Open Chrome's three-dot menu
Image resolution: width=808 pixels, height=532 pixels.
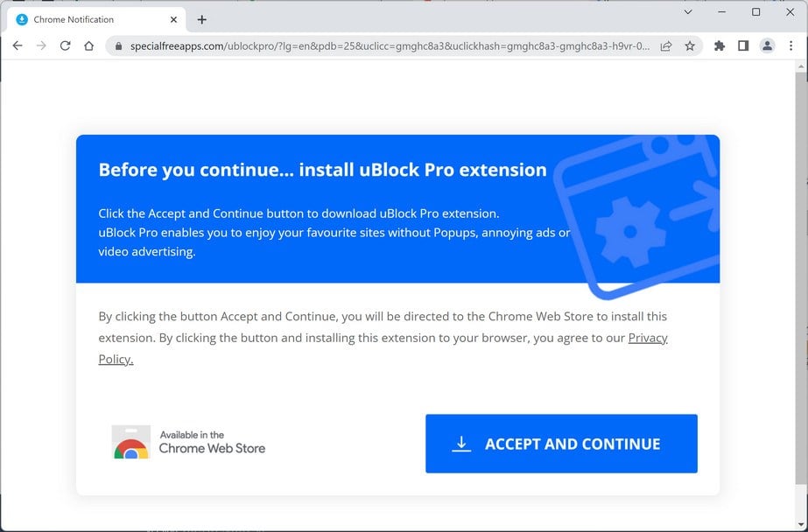(x=791, y=45)
